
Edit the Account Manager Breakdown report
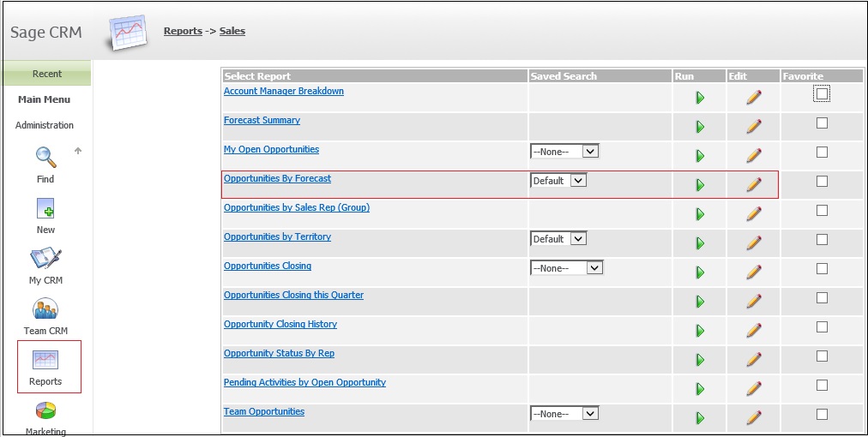(753, 98)
